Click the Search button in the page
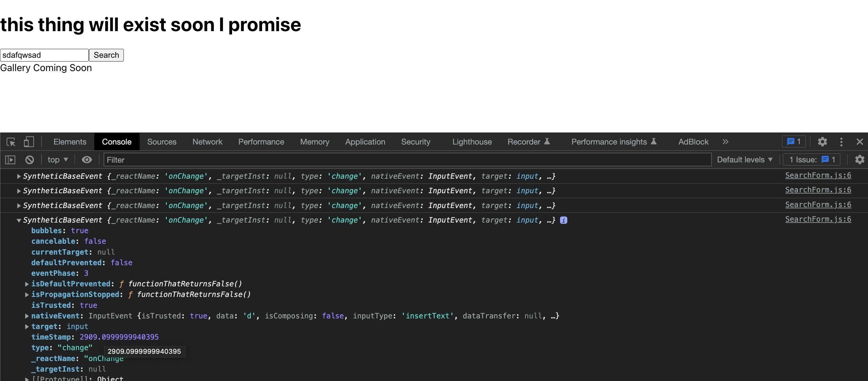The width and height of the screenshot is (868, 381). (x=106, y=55)
